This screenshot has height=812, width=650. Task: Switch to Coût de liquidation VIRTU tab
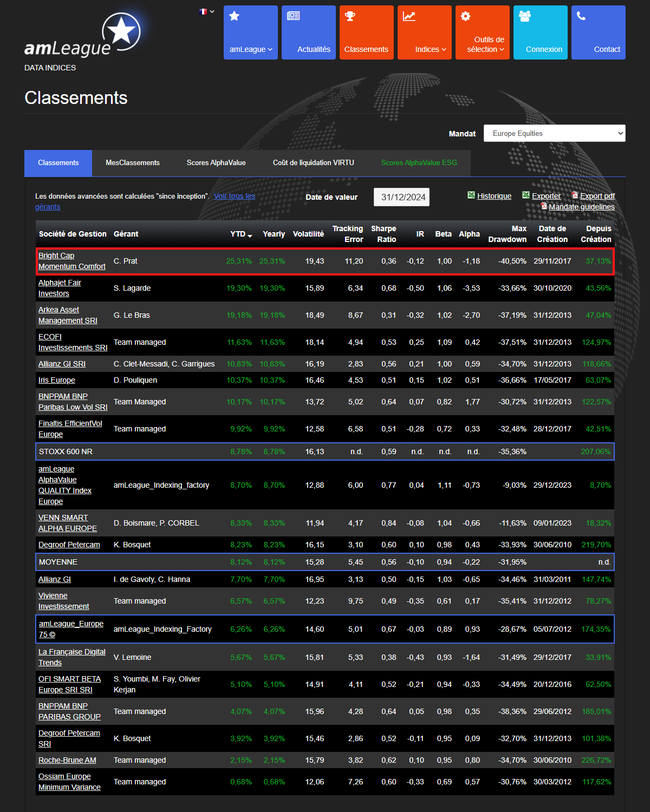coord(314,163)
